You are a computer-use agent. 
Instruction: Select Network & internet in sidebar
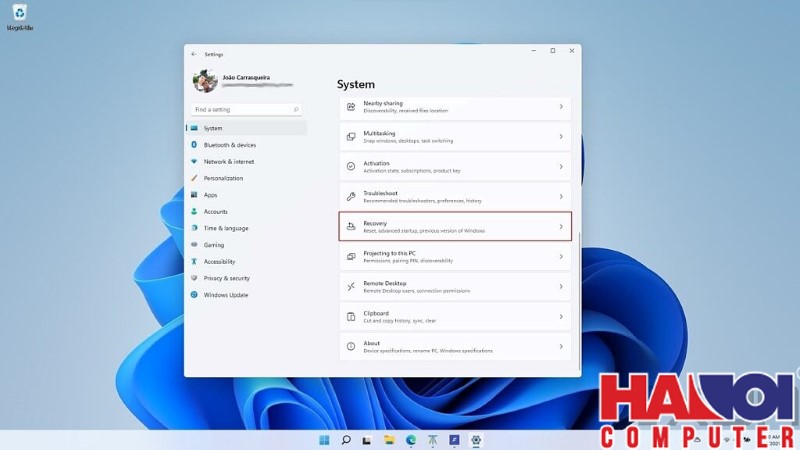228,161
